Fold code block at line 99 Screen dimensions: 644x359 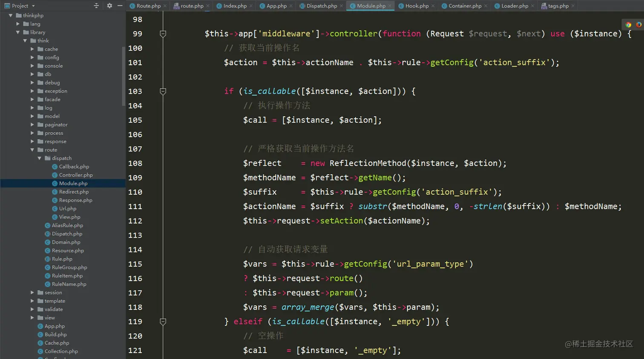(163, 34)
